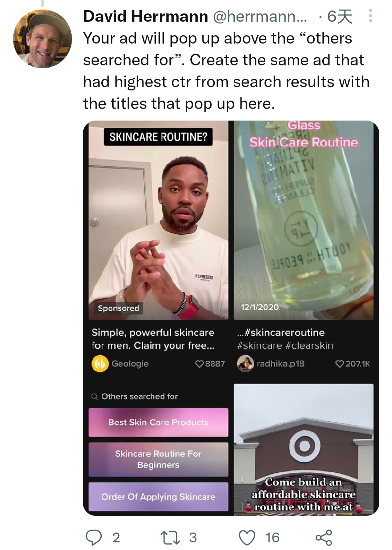Click the @herrmann handle link
392x550 pixels.
click(x=259, y=16)
